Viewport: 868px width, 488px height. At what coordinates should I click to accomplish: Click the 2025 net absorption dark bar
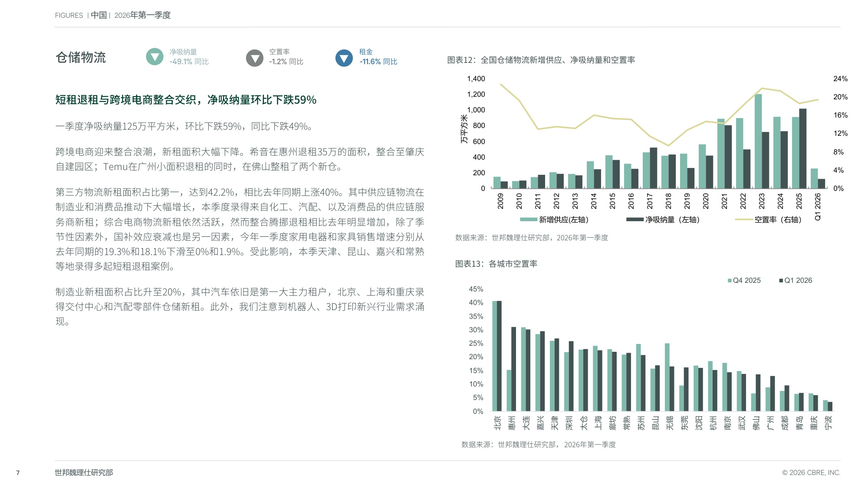coord(803,148)
